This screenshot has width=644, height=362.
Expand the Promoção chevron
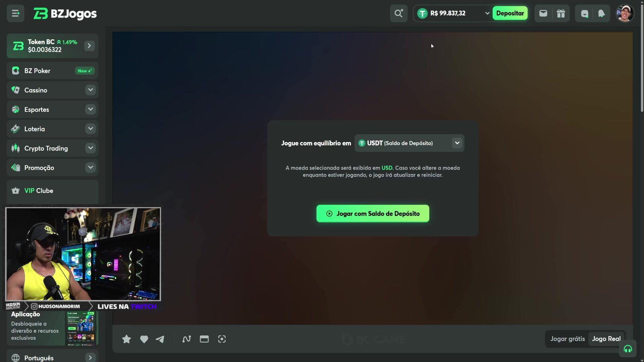pyautogui.click(x=90, y=168)
